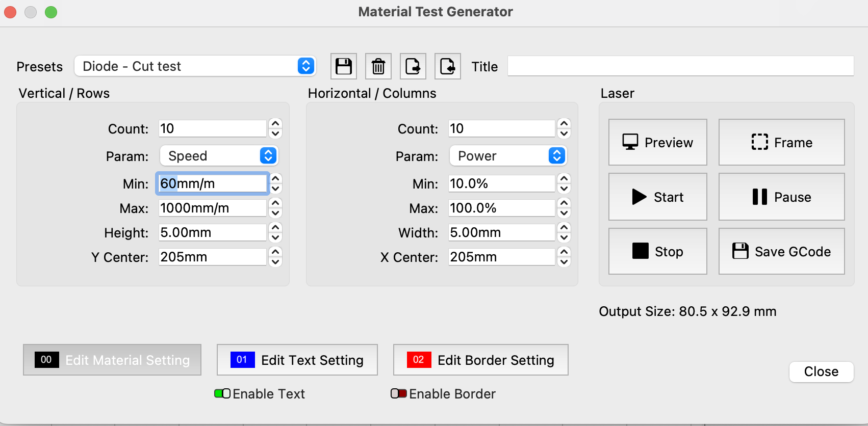The height and width of the screenshot is (426, 868).
Task: Increase the Power Max 100.0% value
Action: click(564, 203)
